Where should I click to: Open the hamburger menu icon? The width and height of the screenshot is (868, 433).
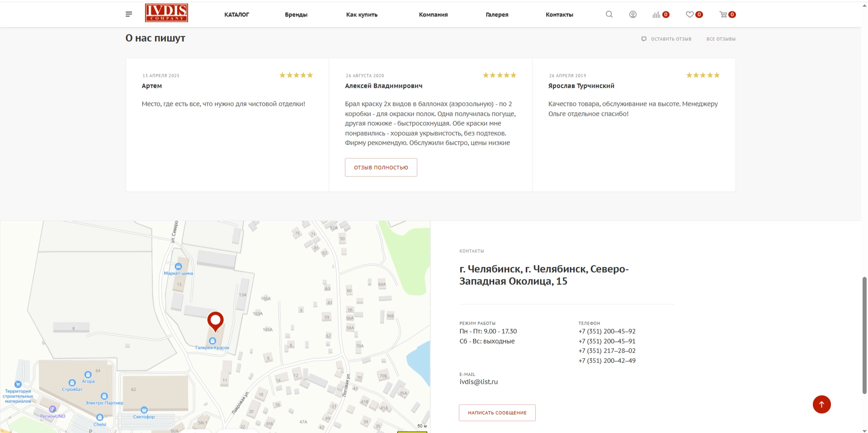point(129,14)
